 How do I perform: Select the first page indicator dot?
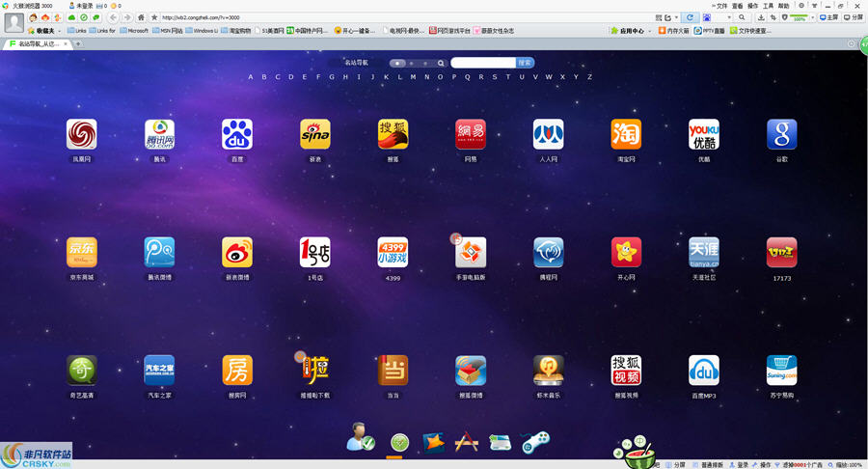click(398, 63)
